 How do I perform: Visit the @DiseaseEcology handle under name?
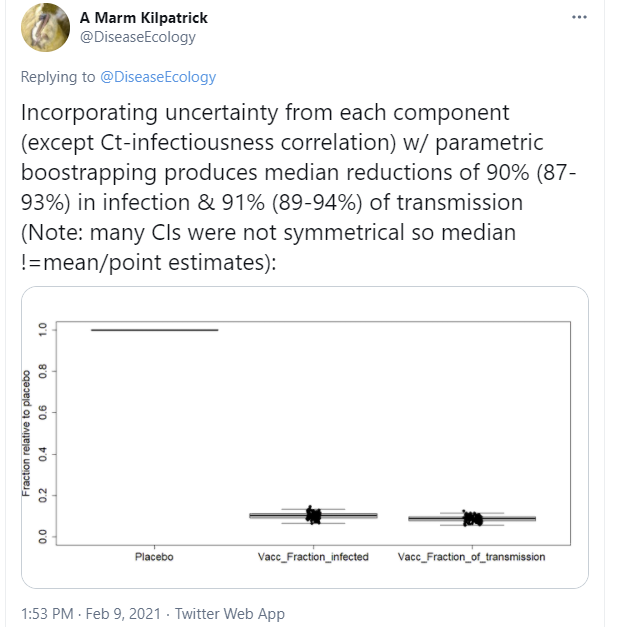[138, 37]
